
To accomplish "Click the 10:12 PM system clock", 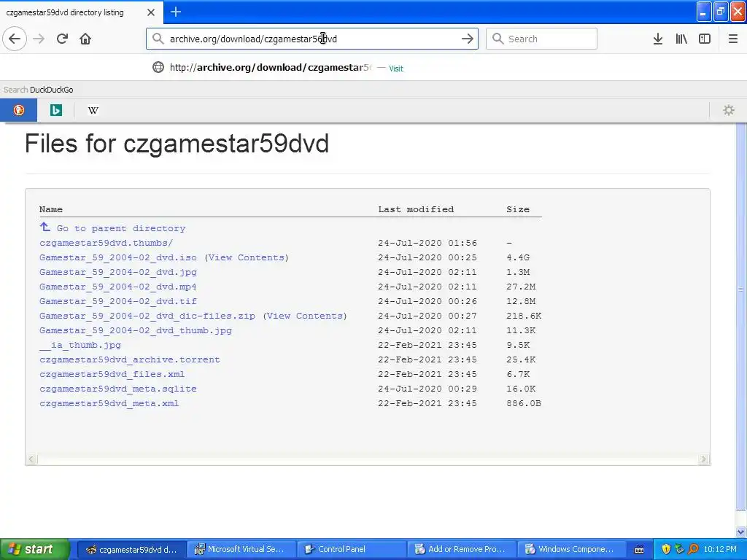I will click(720, 549).
